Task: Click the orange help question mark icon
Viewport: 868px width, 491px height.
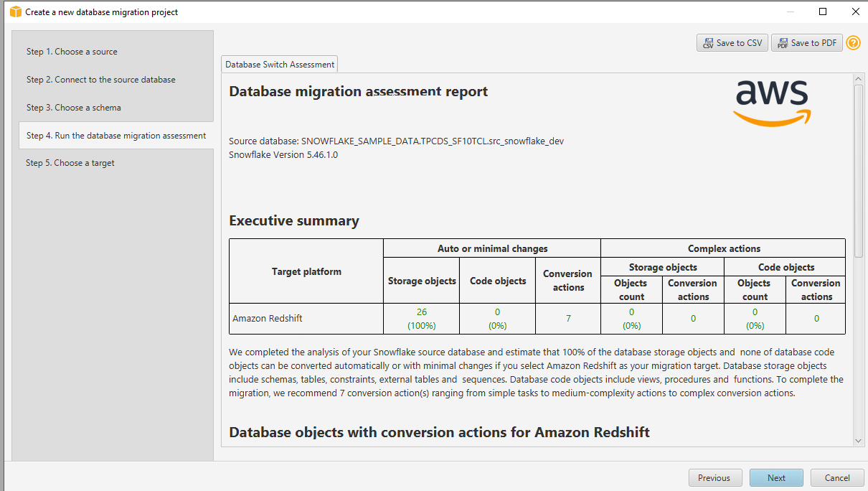Action: (853, 43)
